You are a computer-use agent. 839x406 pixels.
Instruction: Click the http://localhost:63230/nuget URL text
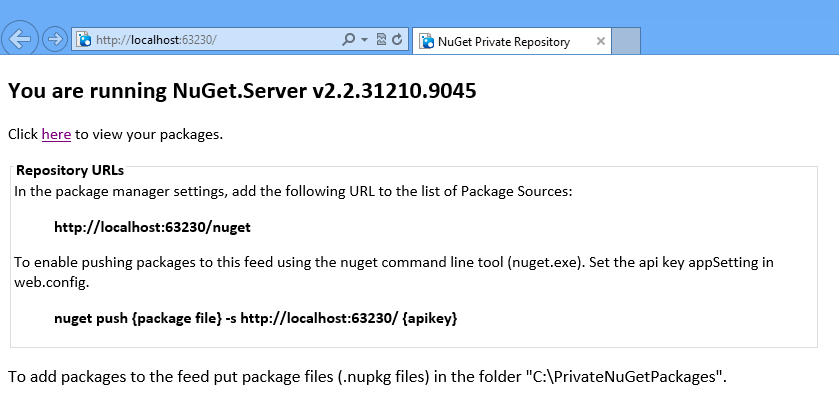coord(152,227)
